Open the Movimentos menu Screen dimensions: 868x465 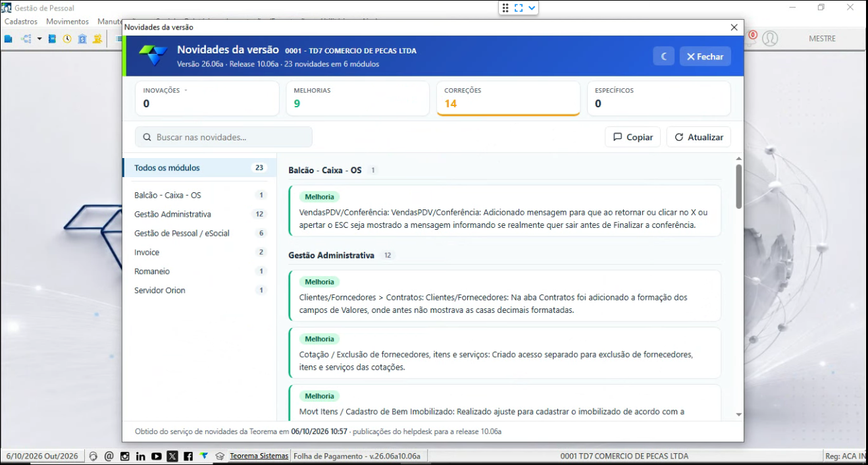(x=67, y=22)
